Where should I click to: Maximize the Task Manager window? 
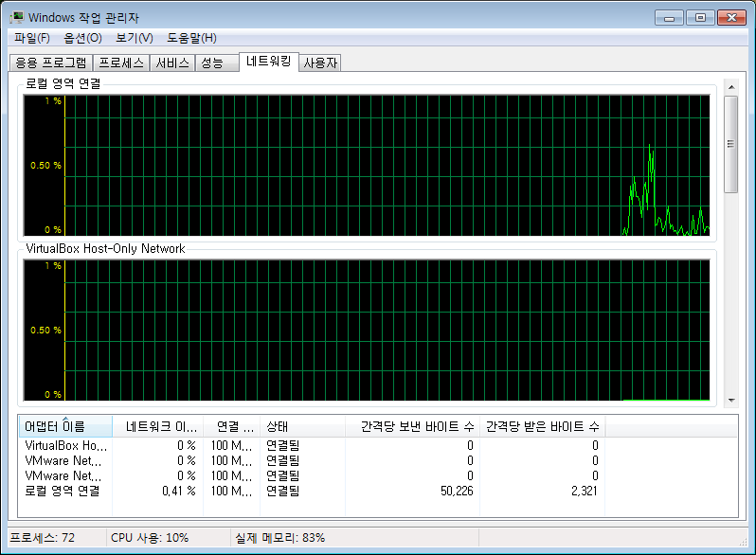tap(700, 18)
